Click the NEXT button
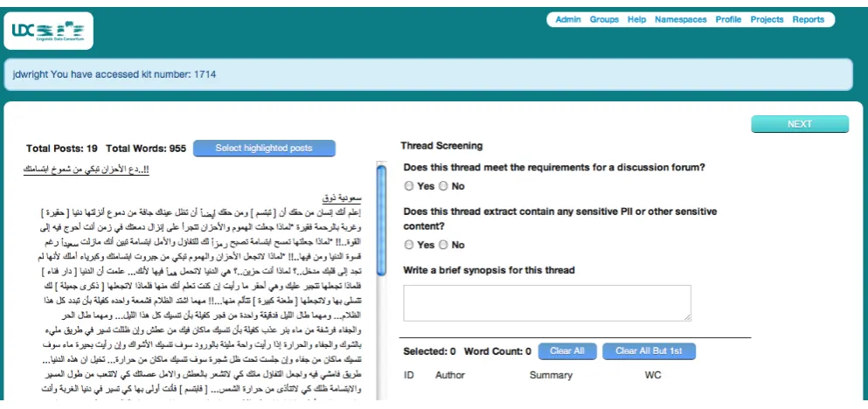 [799, 124]
